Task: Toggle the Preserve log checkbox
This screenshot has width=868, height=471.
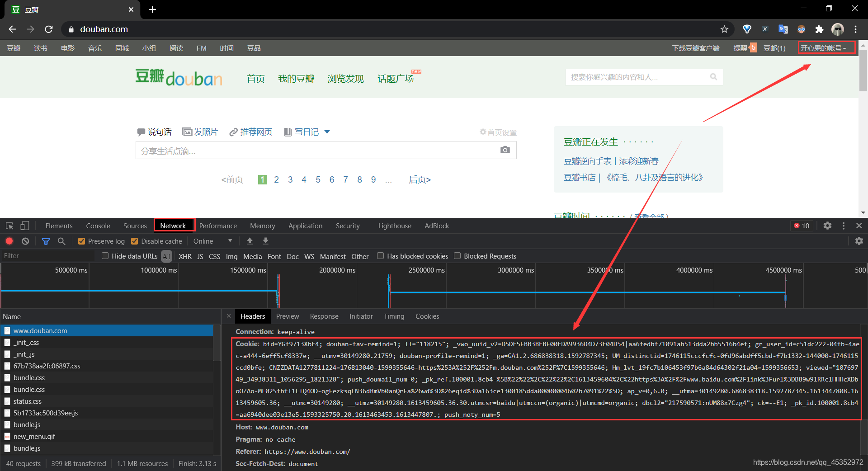Action: tap(81, 241)
